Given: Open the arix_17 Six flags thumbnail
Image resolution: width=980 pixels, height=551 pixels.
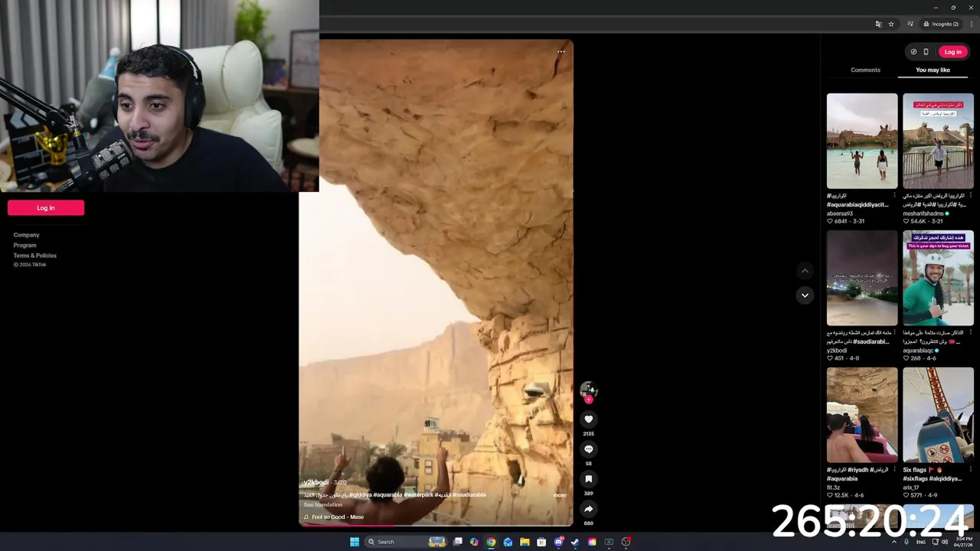Looking at the screenshot, I should (938, 415).
